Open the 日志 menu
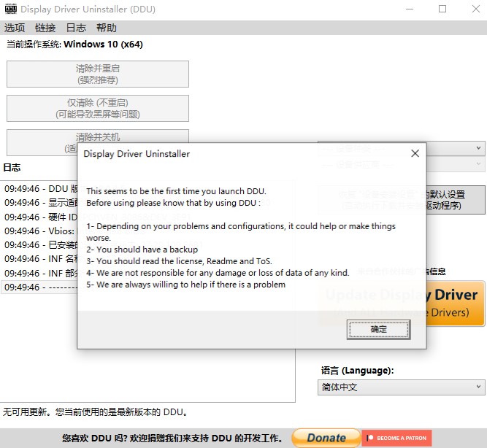The image size is (487, 448). (x=76, y=28)
